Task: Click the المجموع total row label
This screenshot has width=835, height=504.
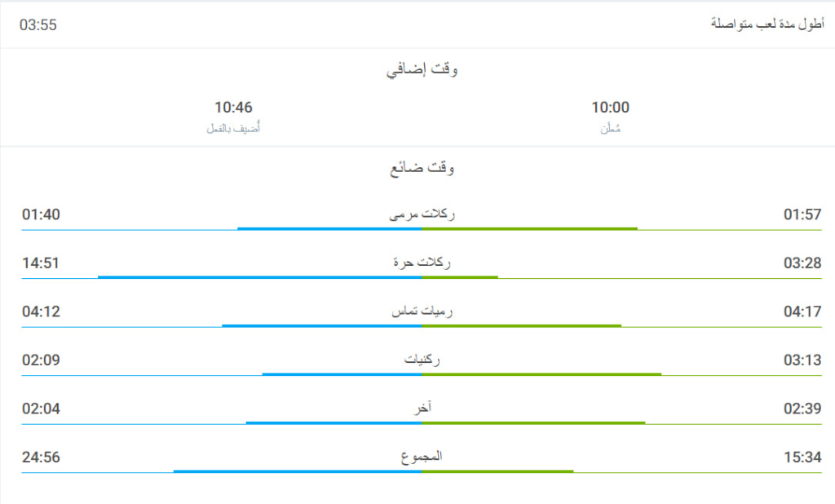Action: (422, 457)
